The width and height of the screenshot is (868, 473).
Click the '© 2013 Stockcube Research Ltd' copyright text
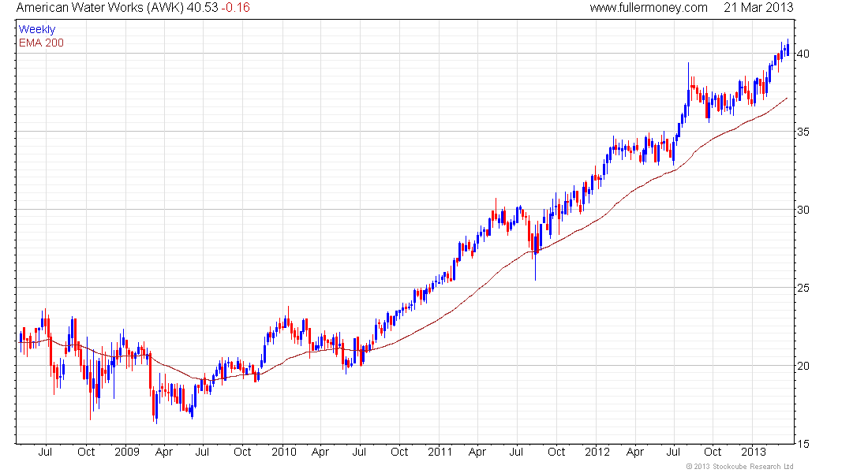click(x=739, y=467)
